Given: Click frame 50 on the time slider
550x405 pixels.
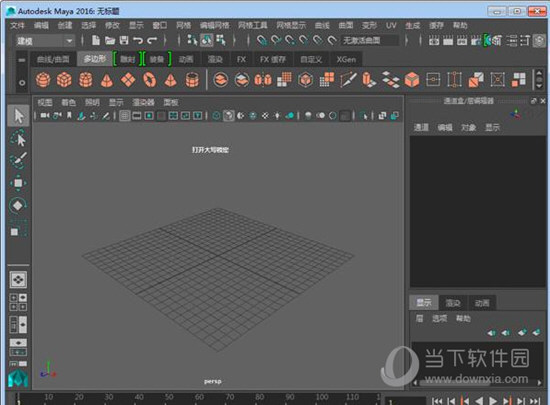Looking at the screenshot, I should click(169, 397).
